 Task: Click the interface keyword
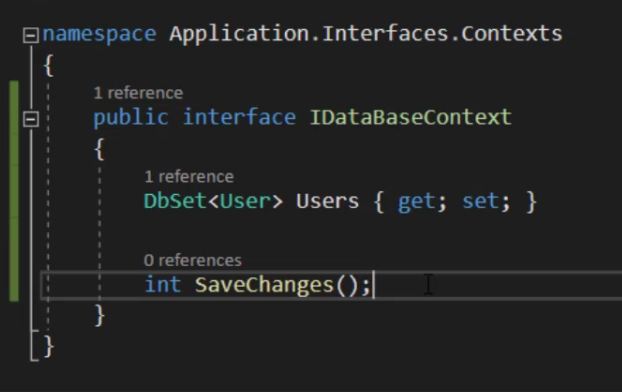coord(240,117)
